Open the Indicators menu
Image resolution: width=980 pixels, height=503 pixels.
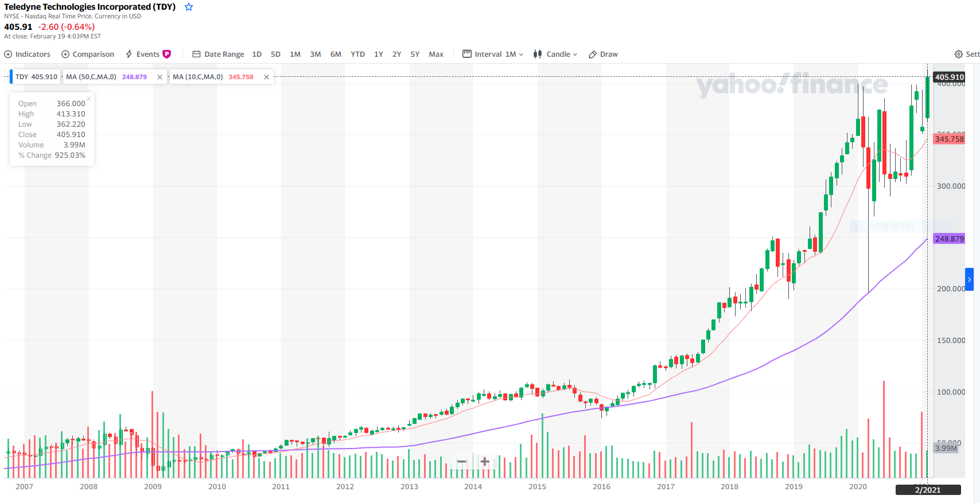28,54
